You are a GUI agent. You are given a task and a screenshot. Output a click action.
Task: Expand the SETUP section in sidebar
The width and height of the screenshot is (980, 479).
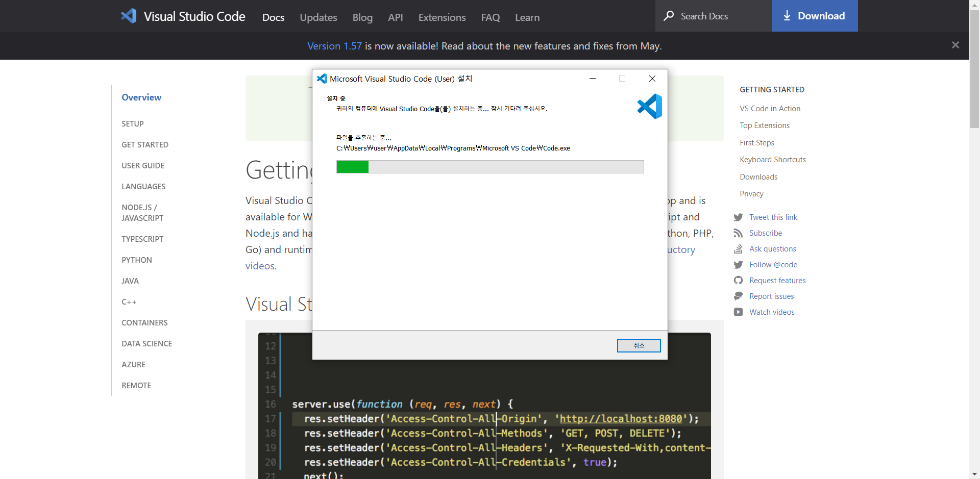point(133,124)
